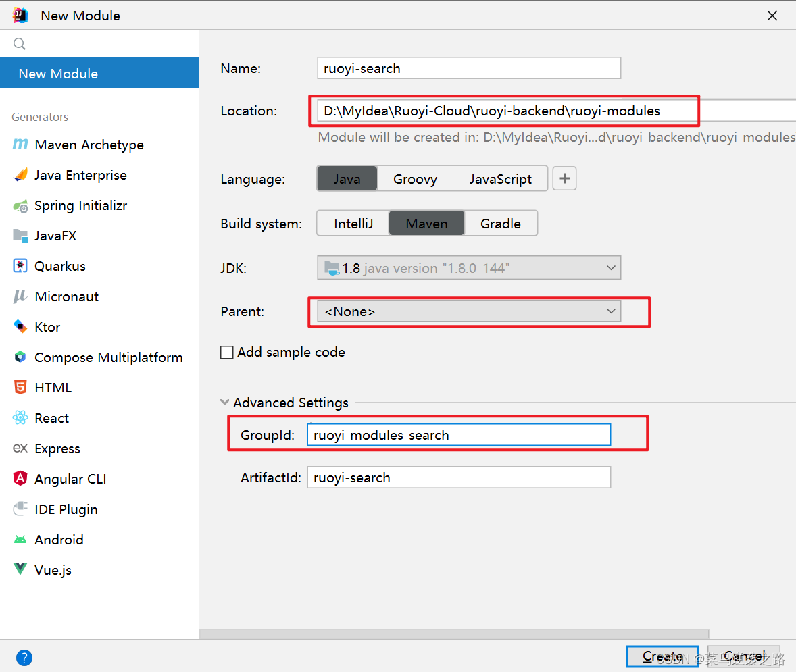Choose Maven build system
The image size is (796, 672).
[426, 224]
